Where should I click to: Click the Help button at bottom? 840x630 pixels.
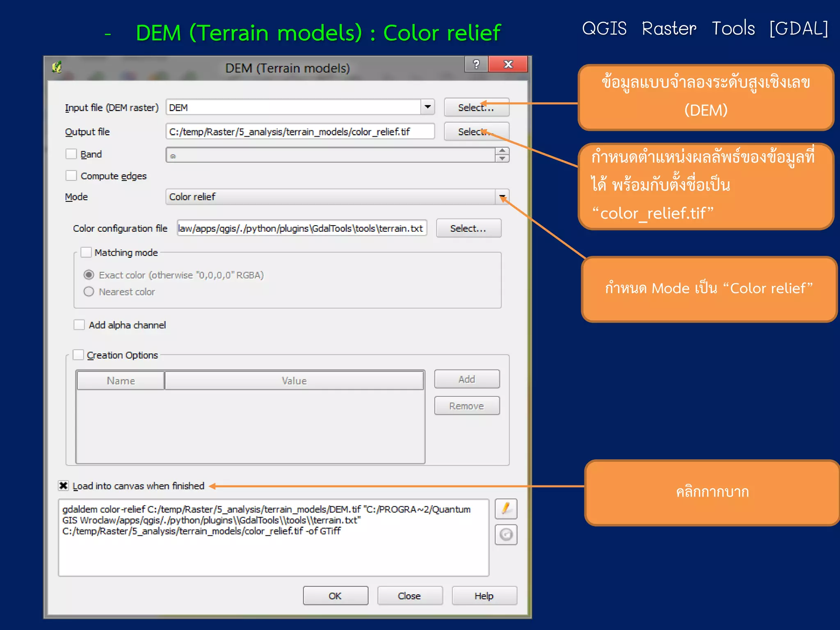point(484,596)
